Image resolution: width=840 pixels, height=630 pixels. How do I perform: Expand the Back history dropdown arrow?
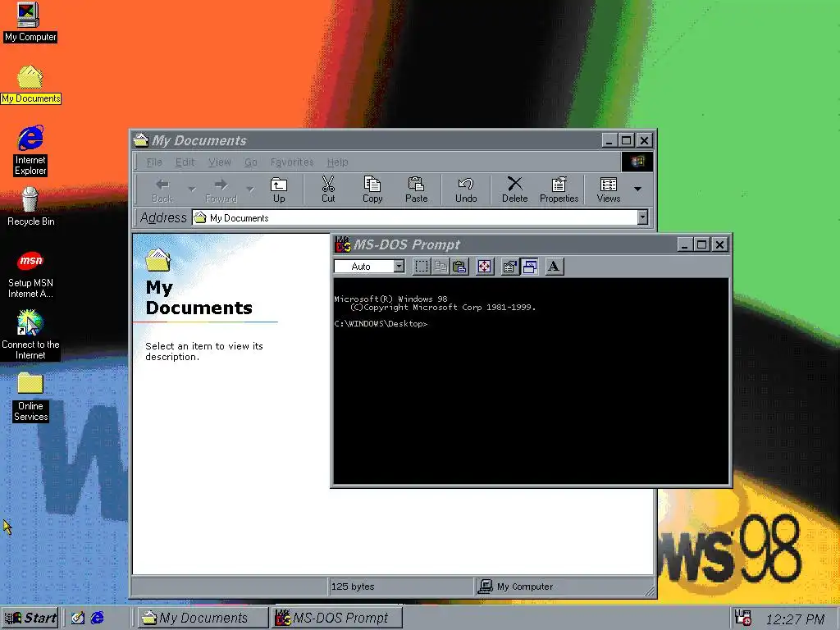click(x=192, y=189)
